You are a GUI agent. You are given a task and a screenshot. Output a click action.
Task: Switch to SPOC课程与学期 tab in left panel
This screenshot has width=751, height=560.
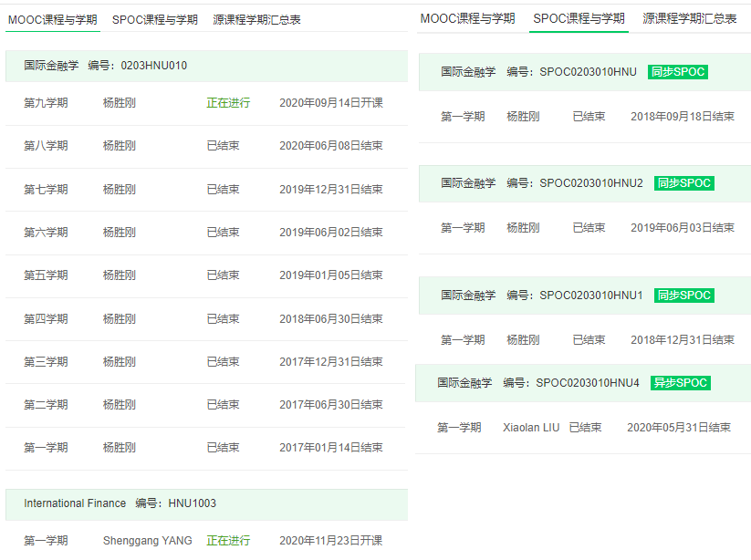tap(154, 19)
